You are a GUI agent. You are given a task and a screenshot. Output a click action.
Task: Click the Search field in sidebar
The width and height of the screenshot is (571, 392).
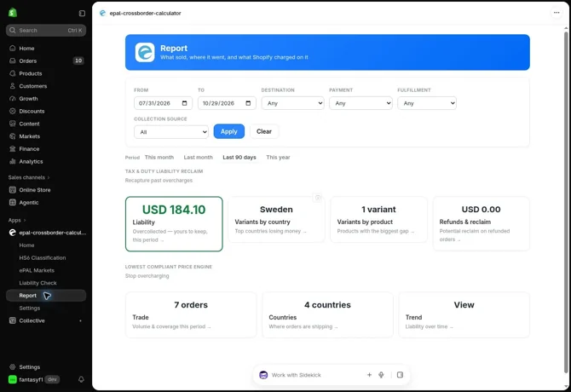(46, 30)
